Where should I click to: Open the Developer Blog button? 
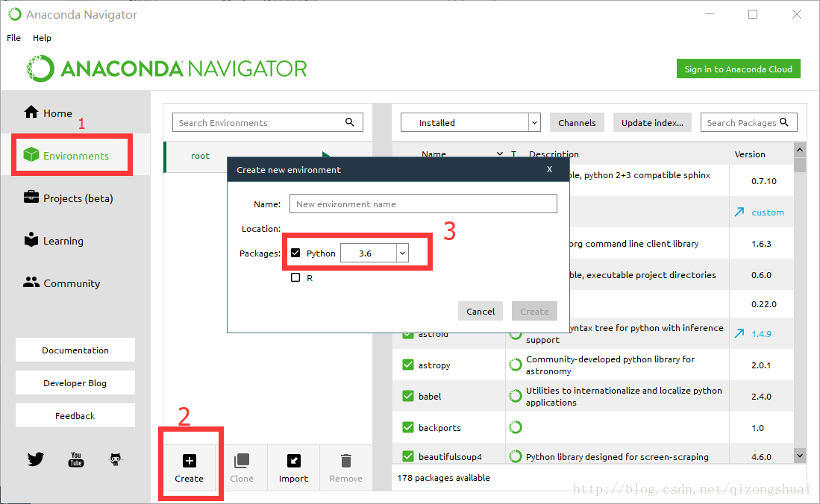click(x=75, y=382)
